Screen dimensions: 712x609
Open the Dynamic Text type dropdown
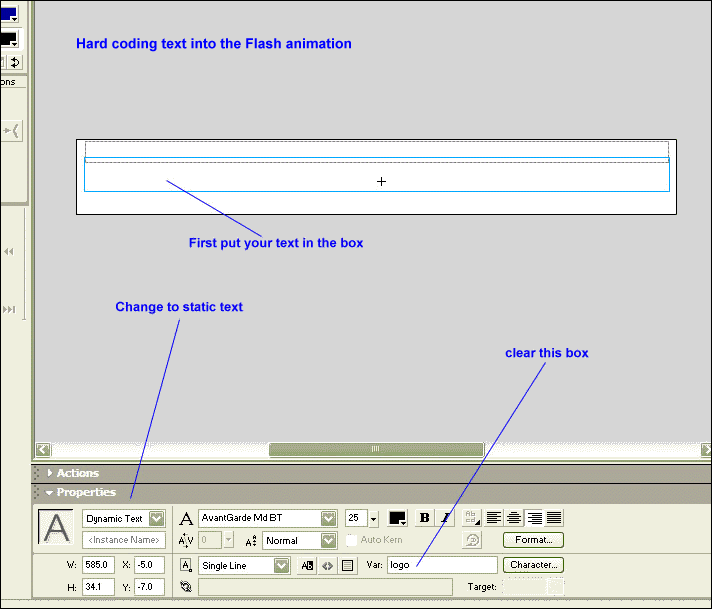pyautogui.click(x=156, y=518)
